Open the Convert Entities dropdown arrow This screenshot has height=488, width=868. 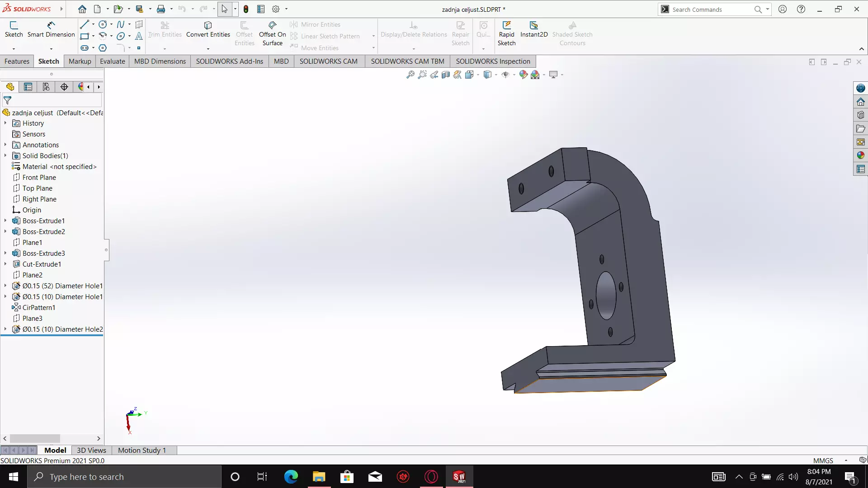(208, 48)
